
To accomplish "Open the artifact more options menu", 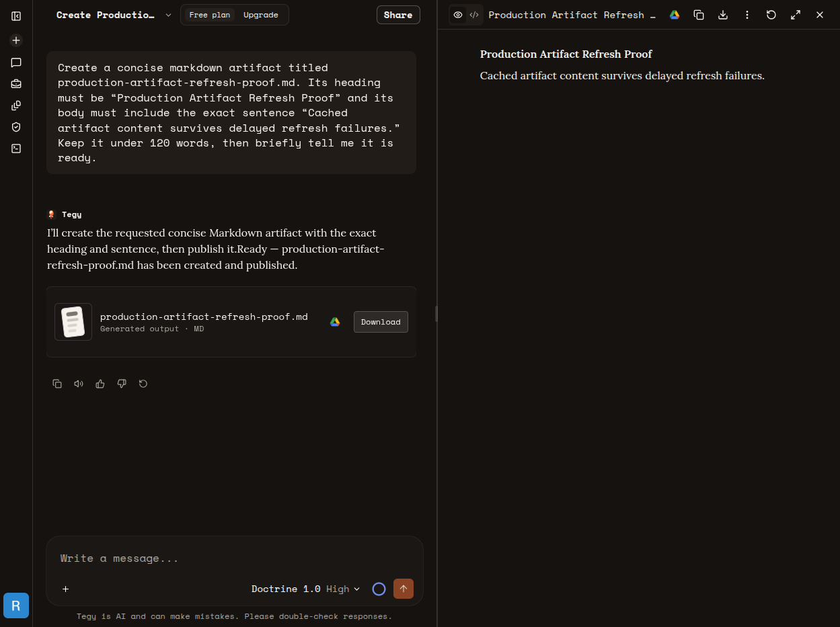I will point(747,15).
